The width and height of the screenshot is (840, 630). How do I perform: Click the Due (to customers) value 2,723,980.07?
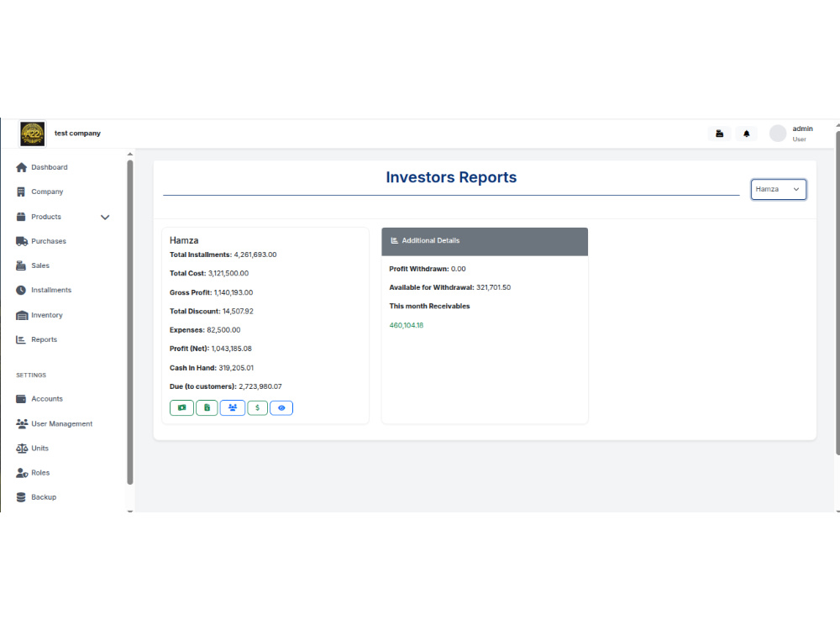260,386
